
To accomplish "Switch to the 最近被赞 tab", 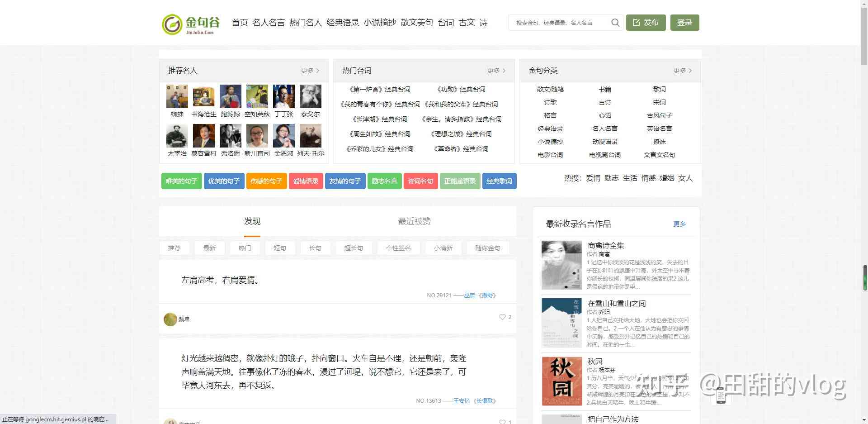I will [x=414, y=221].
